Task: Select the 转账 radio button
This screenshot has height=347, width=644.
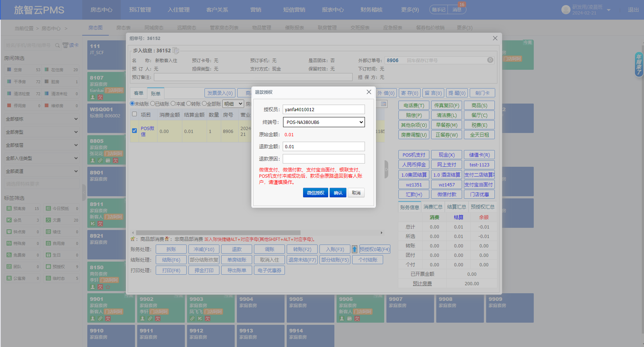Action: (188, 104)
